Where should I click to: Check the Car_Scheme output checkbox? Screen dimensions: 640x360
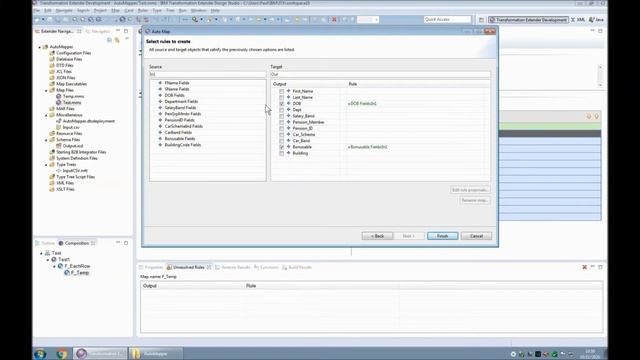coord(282,135)
